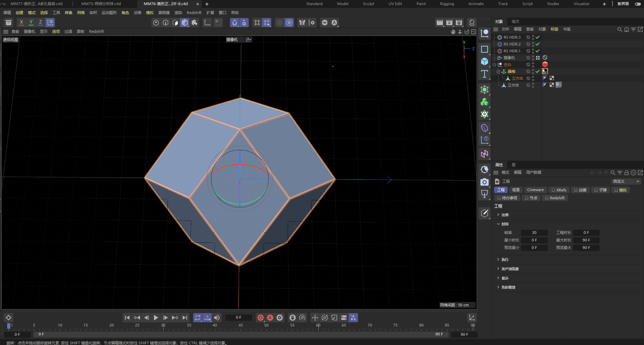
Task: Go to start of animation
Action: [x=127, y=318]
